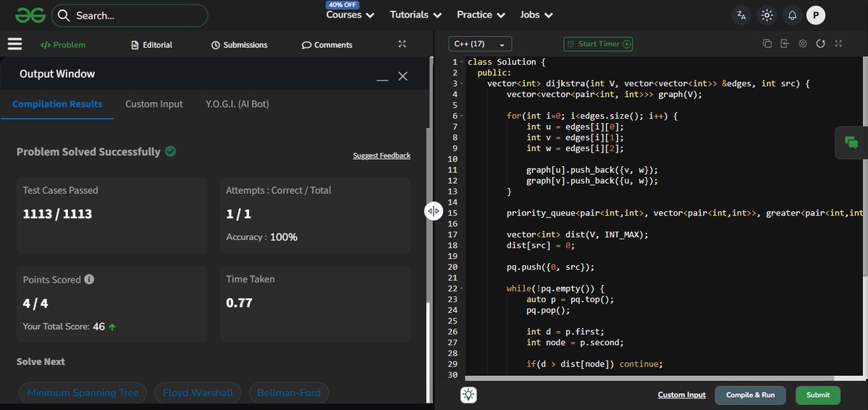
Task: Click the Start Timer play icon
Action: point(627,44)
